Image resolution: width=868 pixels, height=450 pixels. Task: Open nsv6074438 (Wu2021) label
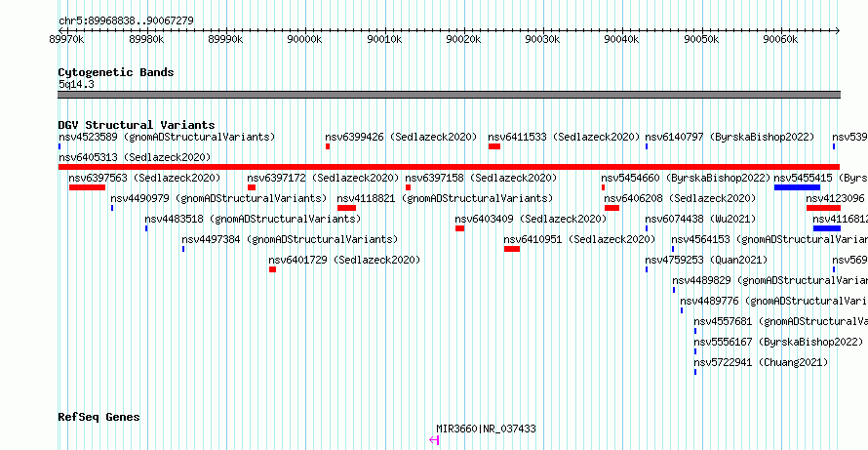[700, 219]
